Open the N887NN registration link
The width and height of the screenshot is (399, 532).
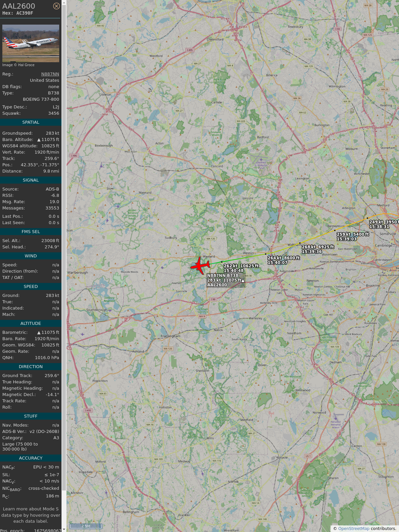[x=50, y=74]
